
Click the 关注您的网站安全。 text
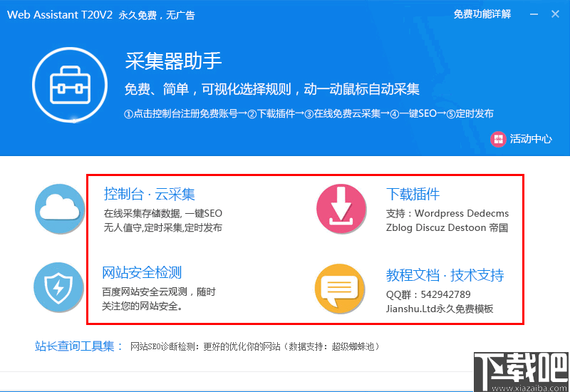coord(142,306)
